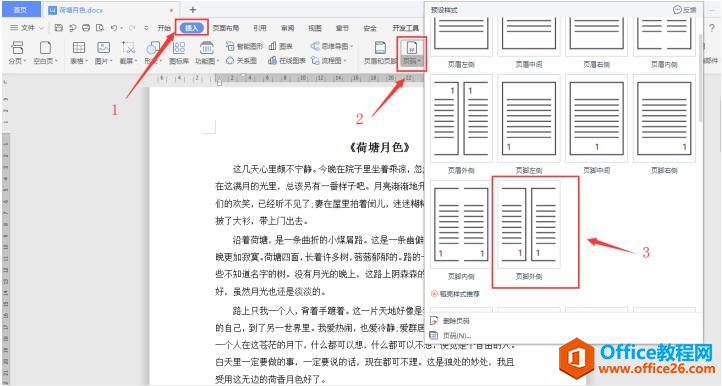Viewport: 722px width, 386px height.
Task: Choose the 页眉外侧 page number style
Action: (461, 124)
